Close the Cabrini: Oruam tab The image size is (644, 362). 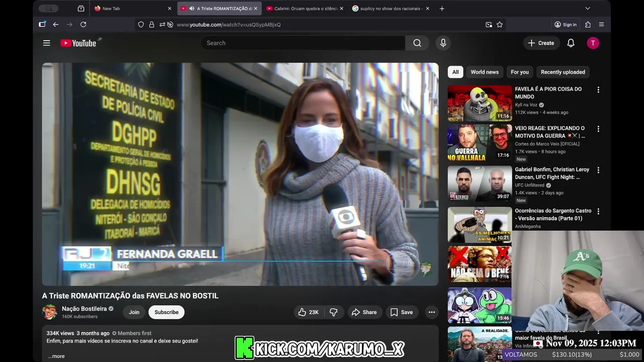pos(342,9)
